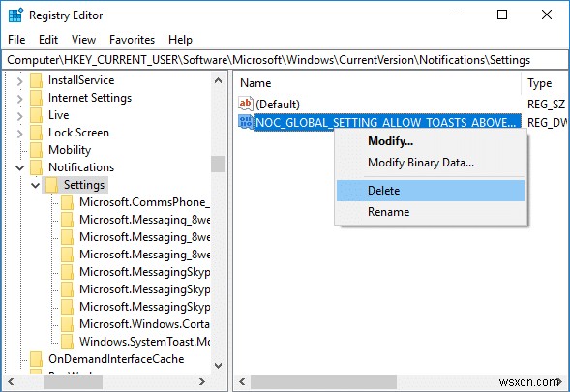Viewport: 570px width, 392px height.
Task: Click tree pane scroll right arrow
Action: pyautogui.click(x=202, y=381)
